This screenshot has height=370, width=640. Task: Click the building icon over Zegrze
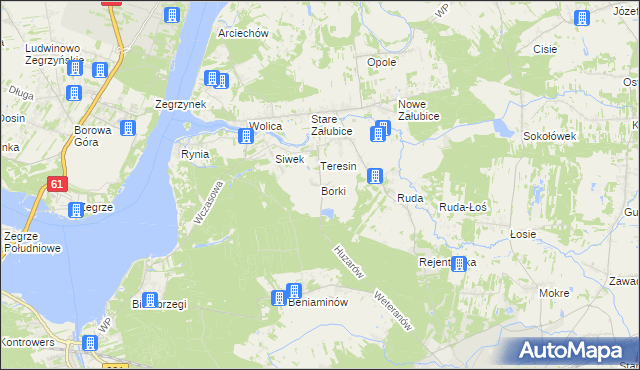tap(76, 210)
